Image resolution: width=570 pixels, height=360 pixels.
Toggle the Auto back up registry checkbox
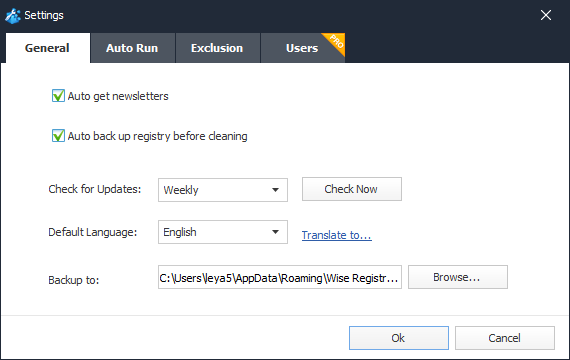point(58,136)
